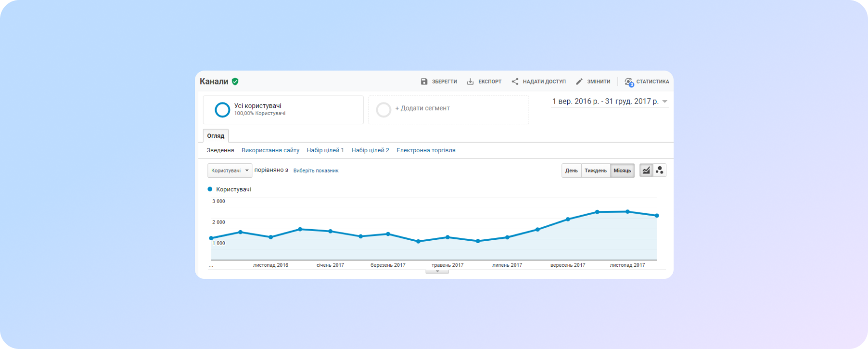Click the data point above 'вересень 2017'
The image size is (868, 349).
pos(568,219)
